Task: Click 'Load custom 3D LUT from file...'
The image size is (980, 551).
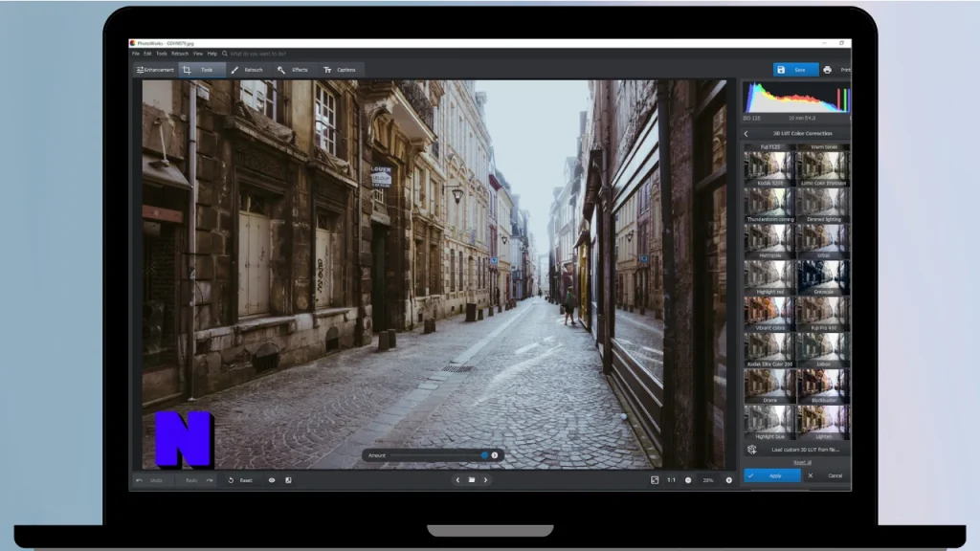Action: pyautogui.click(x=805, y=450)
